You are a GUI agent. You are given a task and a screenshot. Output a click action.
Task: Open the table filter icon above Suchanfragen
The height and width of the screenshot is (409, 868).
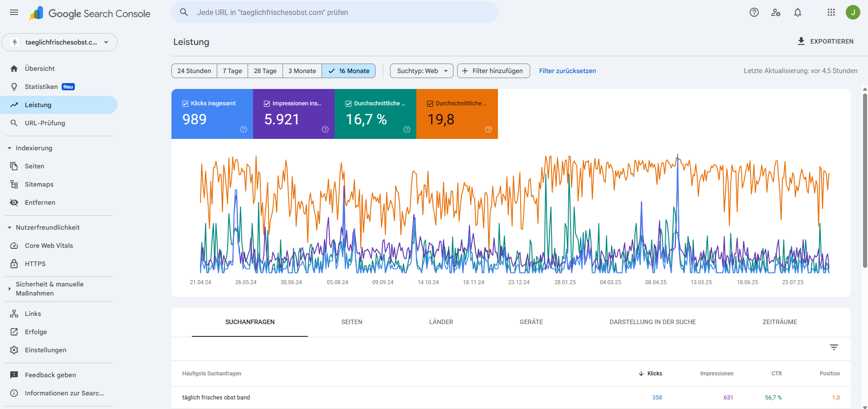coord(834,347)
